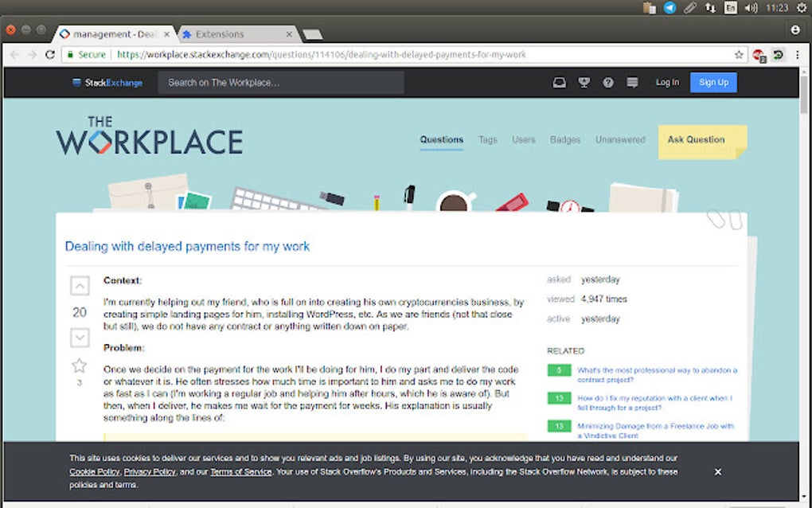Open the Chrome three-dot menu
812x508 pixels.
click(x=798, y=55)
